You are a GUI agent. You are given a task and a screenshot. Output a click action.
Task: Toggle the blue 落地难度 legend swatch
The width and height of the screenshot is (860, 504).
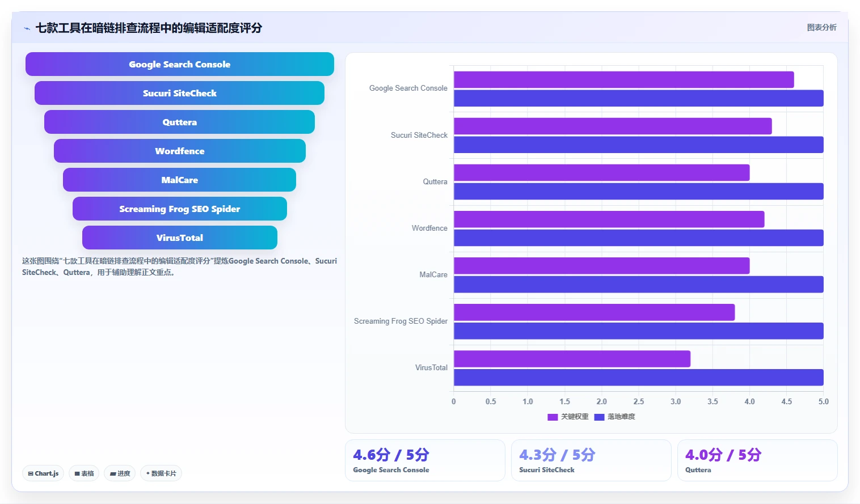pyautogui.click(x=599, y=417)
